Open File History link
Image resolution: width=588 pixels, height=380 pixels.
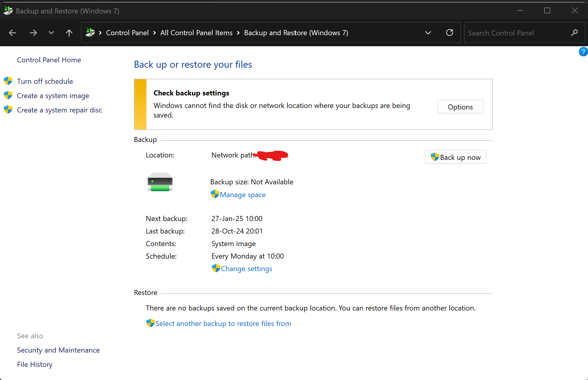coord(35,364)
